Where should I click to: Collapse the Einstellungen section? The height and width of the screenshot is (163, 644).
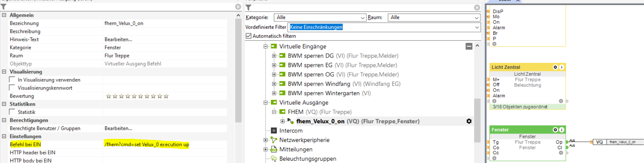point(4,136)
